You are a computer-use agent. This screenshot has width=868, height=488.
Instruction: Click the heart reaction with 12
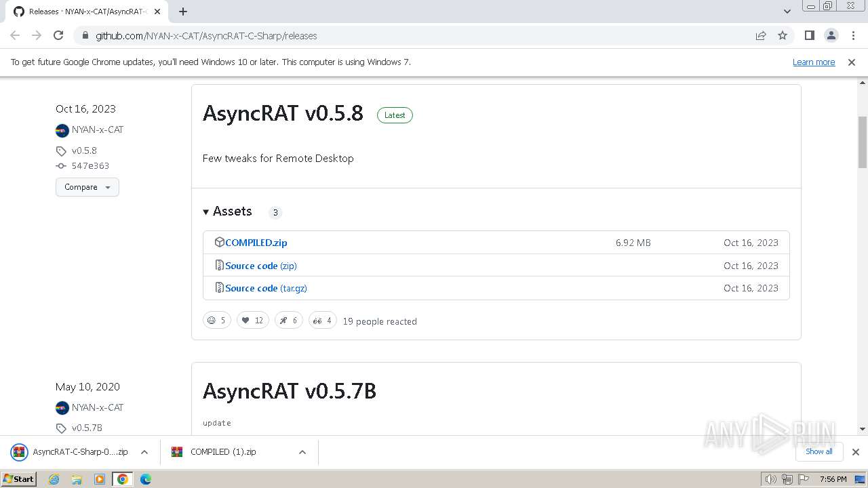pyautogui.click(x=253, y=321)
